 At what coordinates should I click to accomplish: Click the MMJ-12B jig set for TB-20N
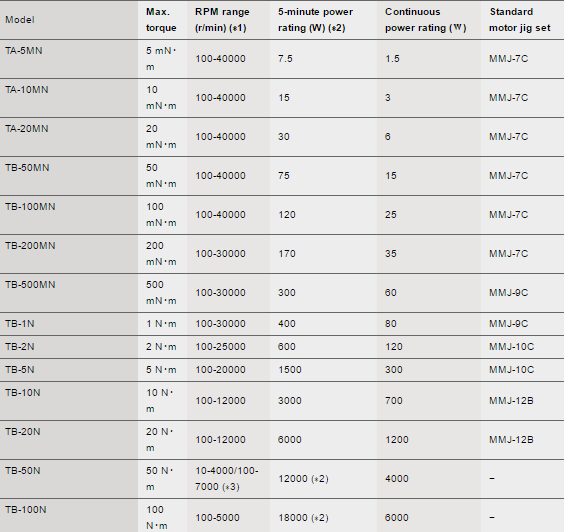click(511, 440)
